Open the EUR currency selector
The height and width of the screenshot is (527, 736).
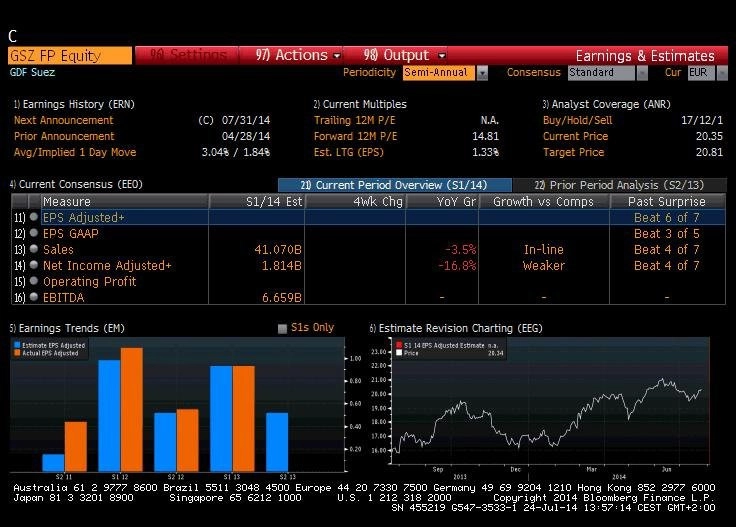701,73
